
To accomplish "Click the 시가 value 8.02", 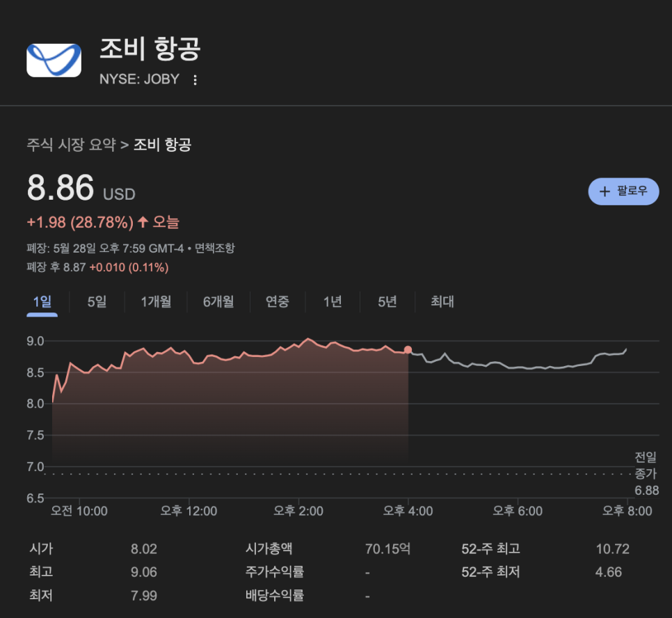I will point(144,549).
